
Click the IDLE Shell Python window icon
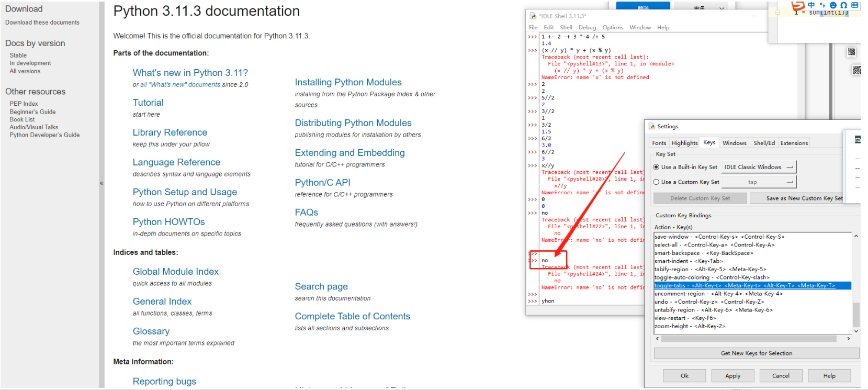coord(533,16)
